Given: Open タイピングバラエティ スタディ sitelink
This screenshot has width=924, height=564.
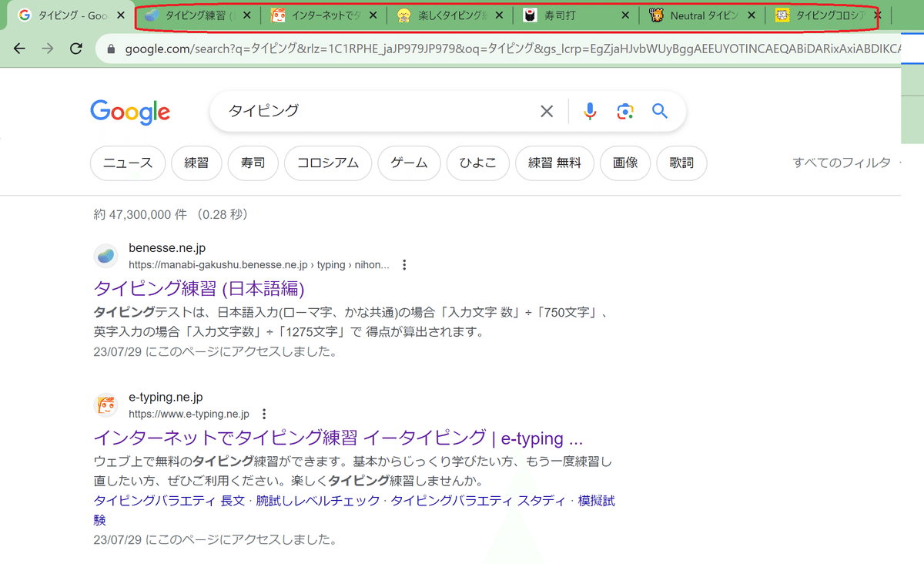Looking at the screenshot, I should (x=479, y=502).
